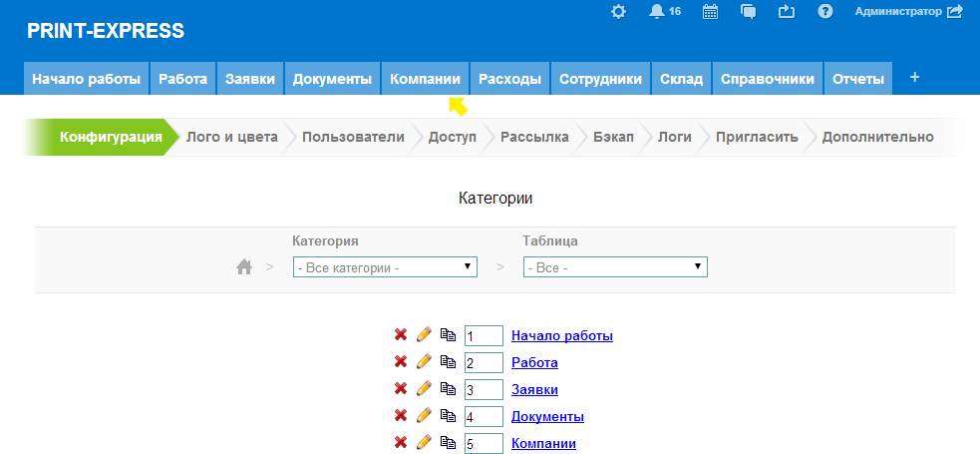Delete the Начало работы category

401,335
